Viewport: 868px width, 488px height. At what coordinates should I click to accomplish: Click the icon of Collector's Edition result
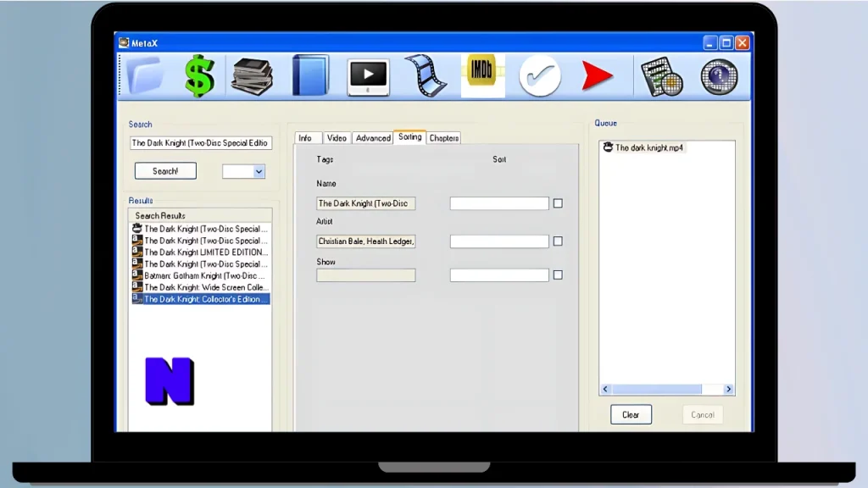pyautogui.click(x=137, y=299)
